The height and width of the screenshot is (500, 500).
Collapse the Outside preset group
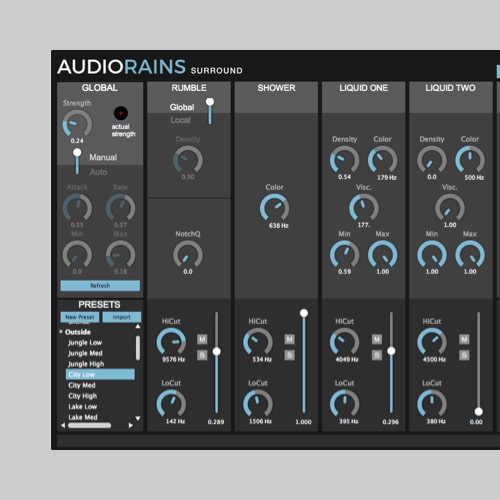pos(61,332)
